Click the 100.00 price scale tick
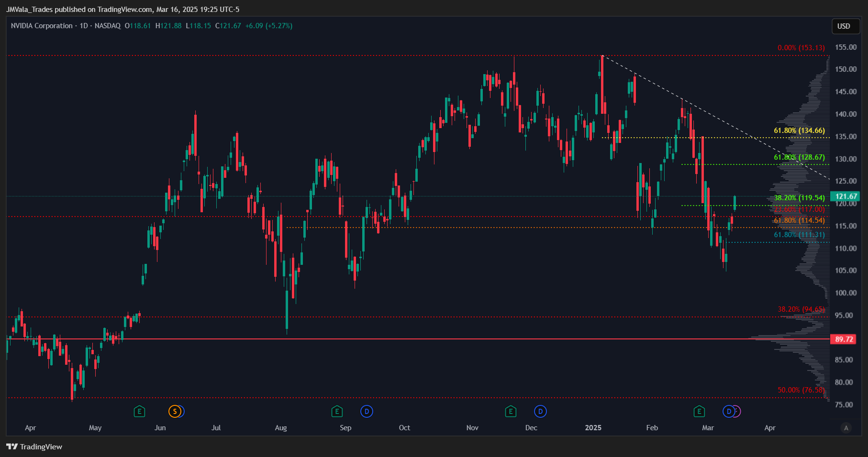This screenshot has width=868, height=457. pos(846,293)
